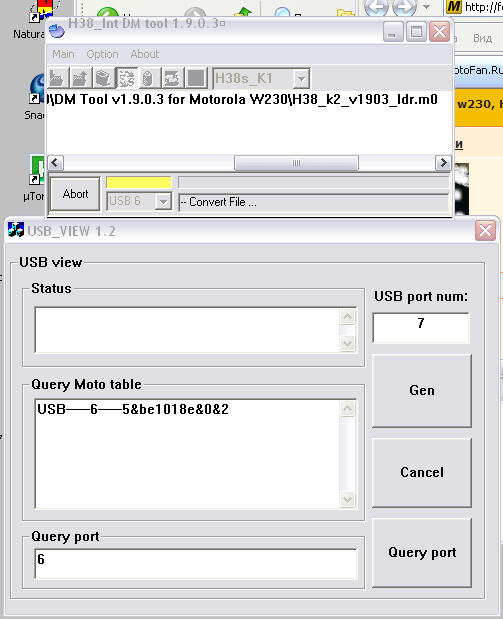Click the H38_k2_v1903_ldr.m0 file path line

(x=242, y=99)
